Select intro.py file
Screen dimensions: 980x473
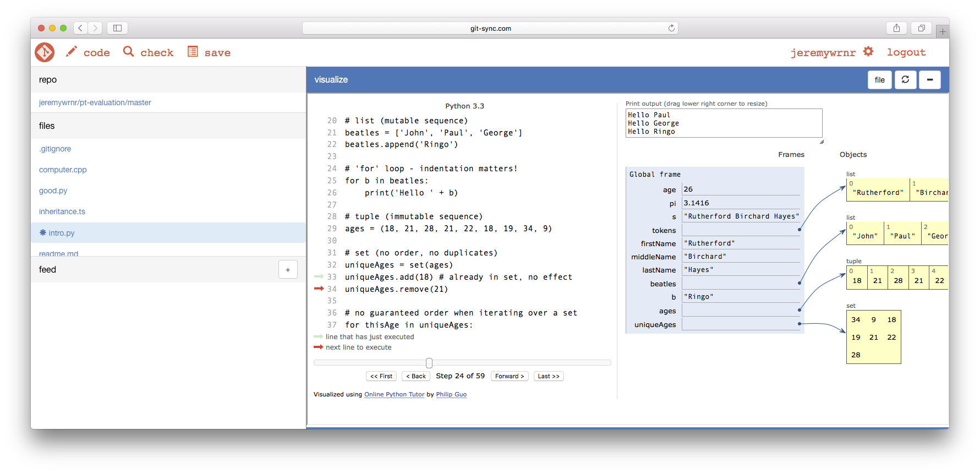pyautogui.click(x=168, y=233)
